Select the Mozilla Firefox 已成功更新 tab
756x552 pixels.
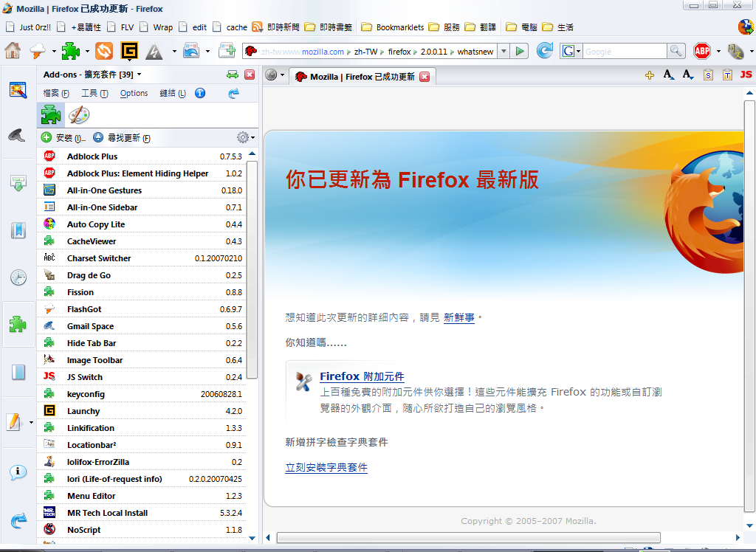pos(362,77)
